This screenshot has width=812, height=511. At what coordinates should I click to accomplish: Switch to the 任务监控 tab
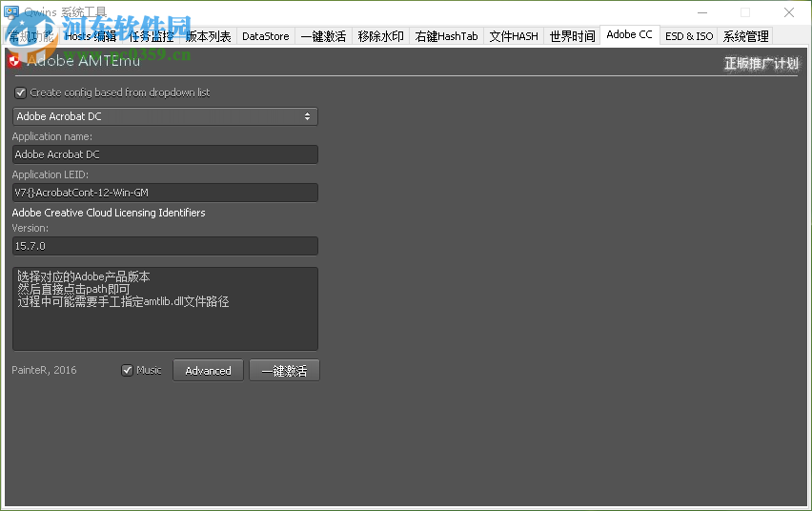[x=152, y=36]
